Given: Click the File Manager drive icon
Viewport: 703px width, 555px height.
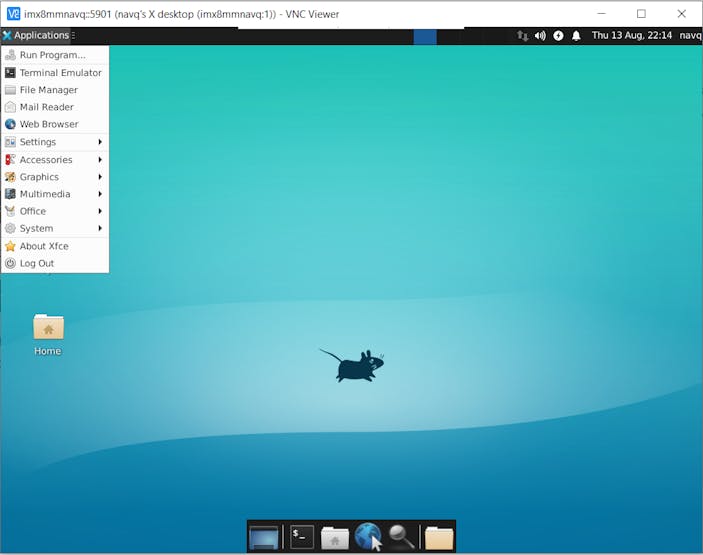Looking at the screenshot, I should coord(10,90).
